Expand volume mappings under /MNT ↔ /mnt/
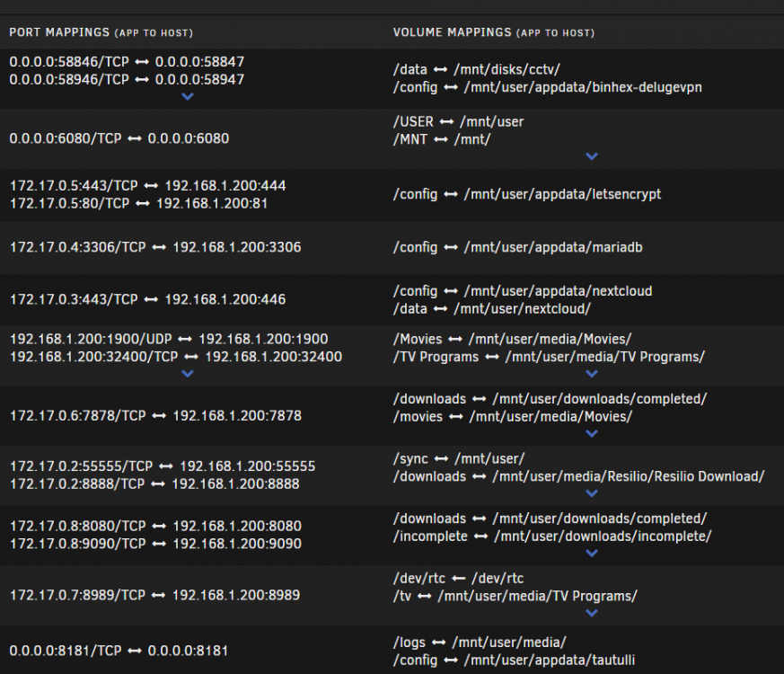784x674 pixels. point(592,156)
